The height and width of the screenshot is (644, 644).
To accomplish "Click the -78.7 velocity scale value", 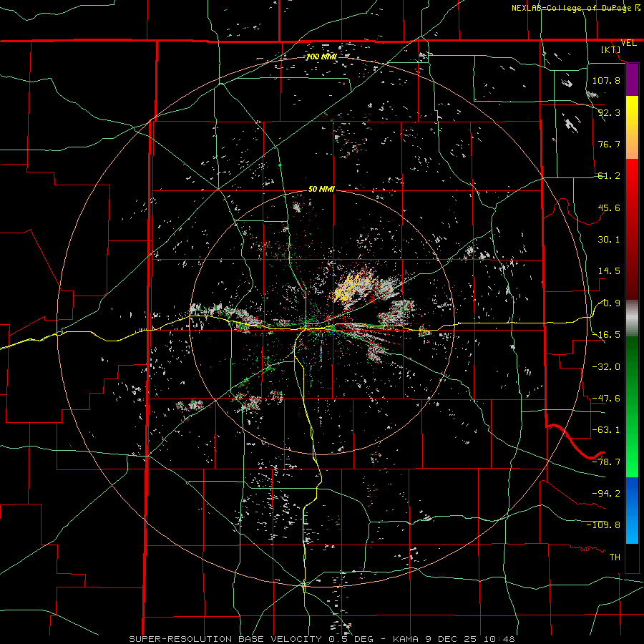I will click(606, 462).
